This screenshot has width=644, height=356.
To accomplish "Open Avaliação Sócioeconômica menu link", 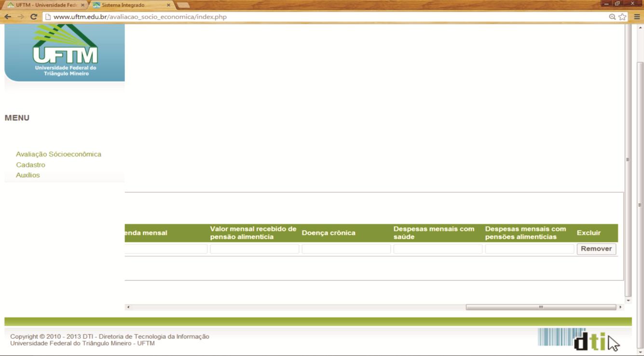I will pyautogui.click(x=58, y=154).
